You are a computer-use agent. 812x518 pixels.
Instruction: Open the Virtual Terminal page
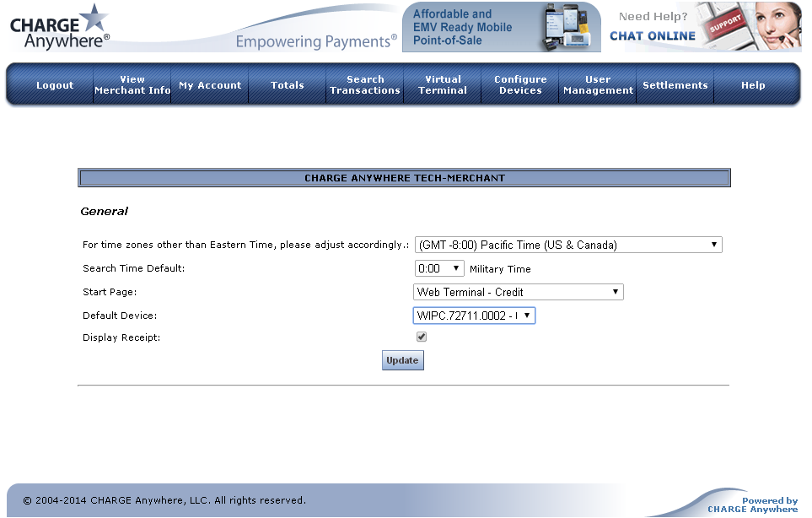(x=443, y=85)
